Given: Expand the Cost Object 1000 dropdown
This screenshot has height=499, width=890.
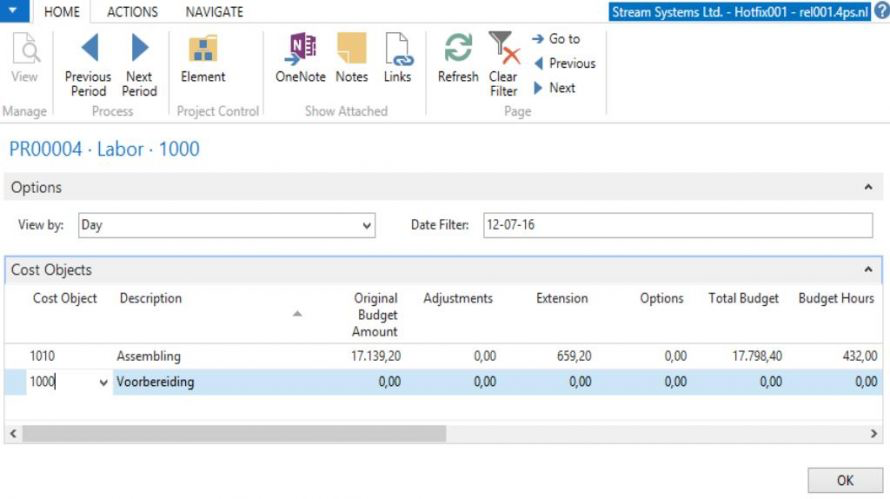Looking at the screenshot, I should pos(104,382).
